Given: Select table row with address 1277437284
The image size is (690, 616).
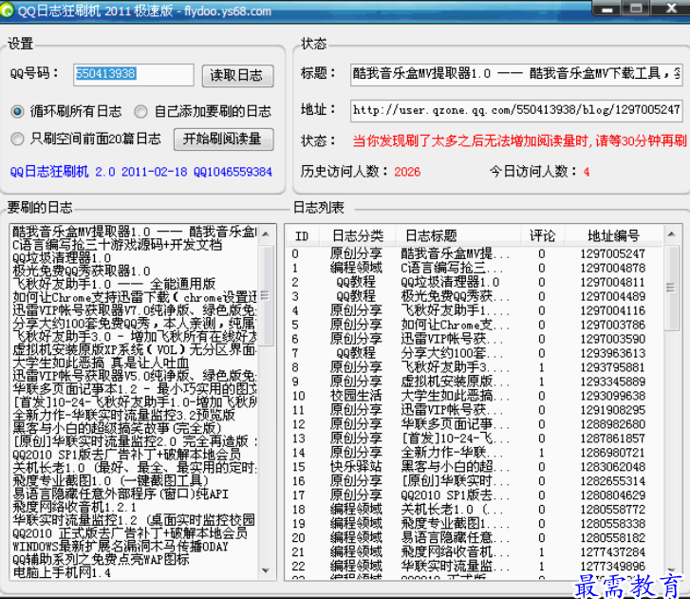Looking at the screenshot, I should [x=475, y=552].
